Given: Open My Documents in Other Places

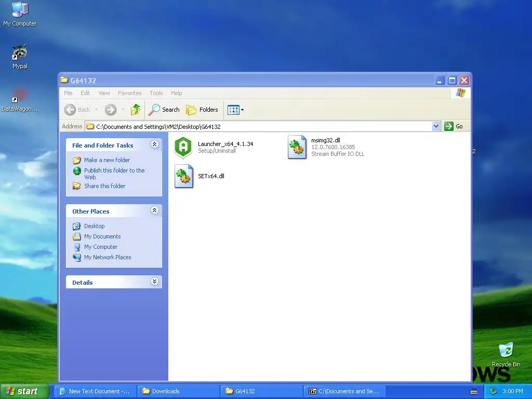Looking at the screenshot, I should click(x=102, y=236).
